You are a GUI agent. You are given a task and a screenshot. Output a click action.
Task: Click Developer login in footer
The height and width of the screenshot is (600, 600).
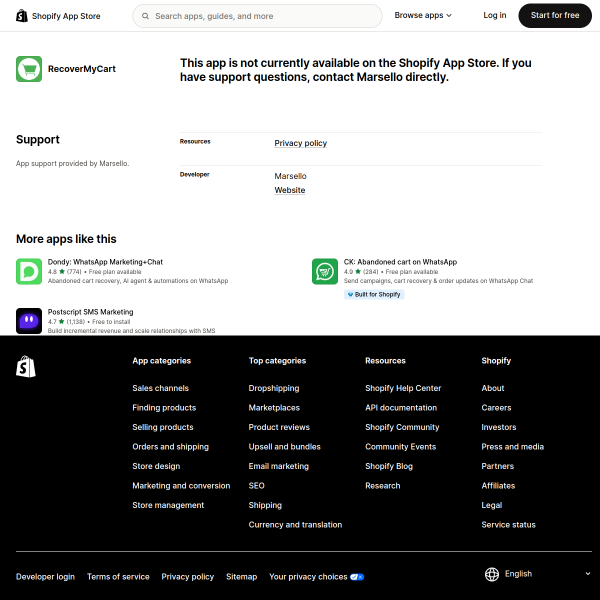tap(45, 577)
